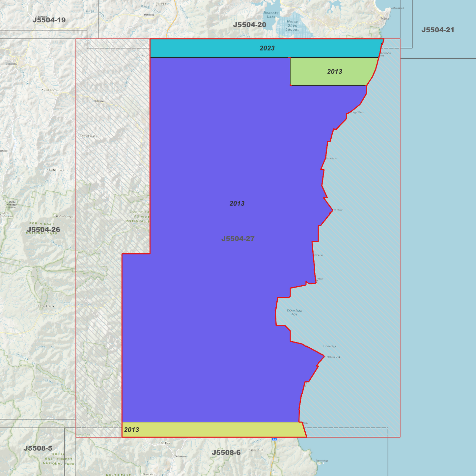Click the J5508-6 map sheet label
This screenshot has width=476, height=476.
226,453
